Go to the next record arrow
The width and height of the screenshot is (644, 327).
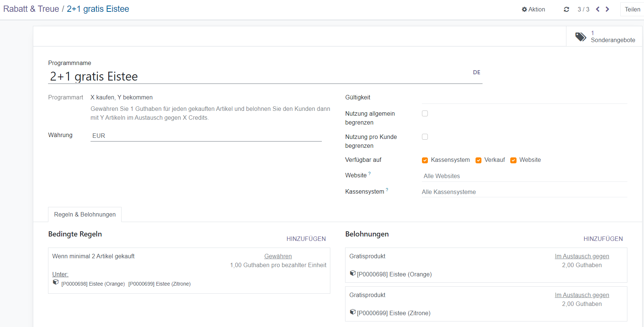point(607,9)
